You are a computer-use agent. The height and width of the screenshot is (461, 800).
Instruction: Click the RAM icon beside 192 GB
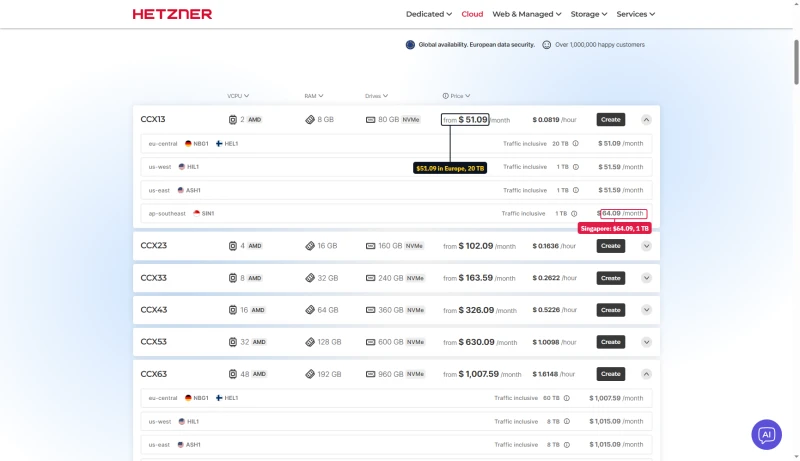point(310,374)
